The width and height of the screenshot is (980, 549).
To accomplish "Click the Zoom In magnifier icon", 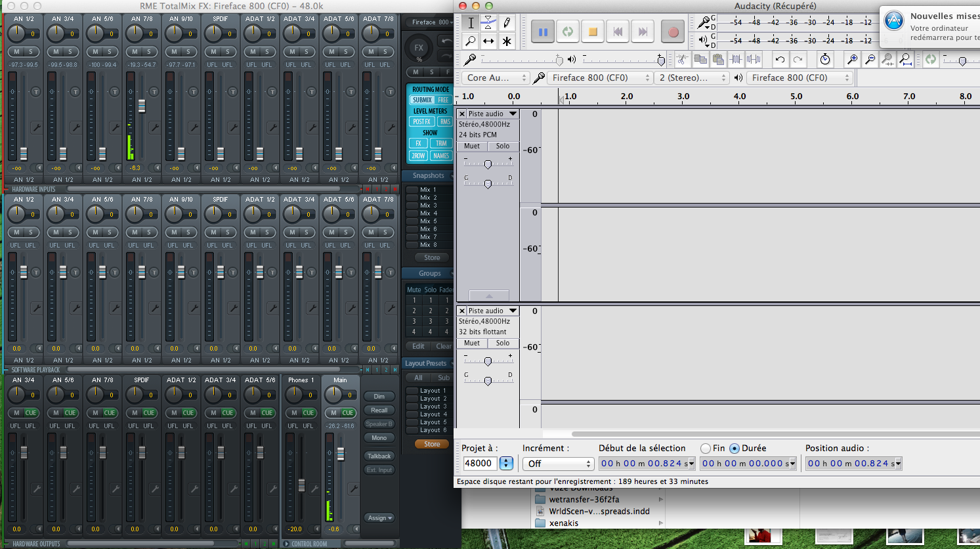I will (852, 60).
